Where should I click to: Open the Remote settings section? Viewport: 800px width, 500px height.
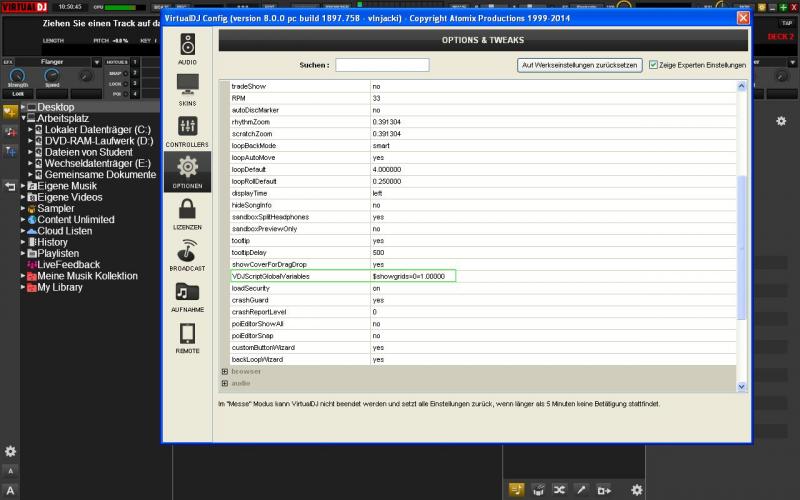pos(187,338)
